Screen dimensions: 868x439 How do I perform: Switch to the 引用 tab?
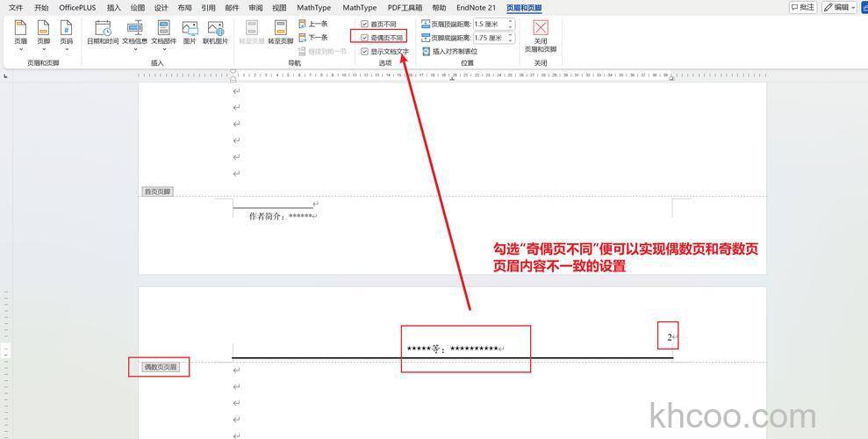208,8
